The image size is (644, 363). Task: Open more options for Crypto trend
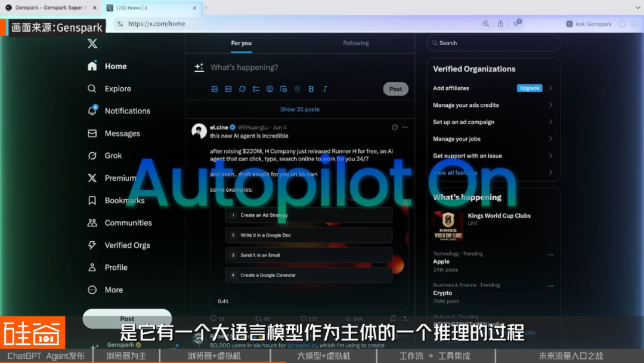pyautogui.click(x=550, y=286)
